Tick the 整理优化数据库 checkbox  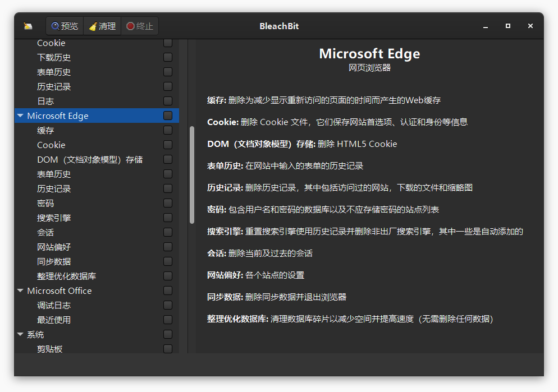click(168, 276)
